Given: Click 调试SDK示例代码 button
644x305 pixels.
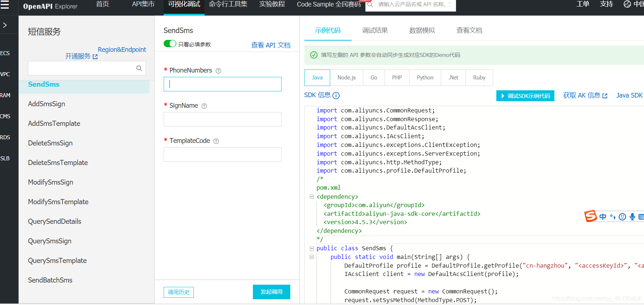Looking at the screenshot, I should coord(525,96).
